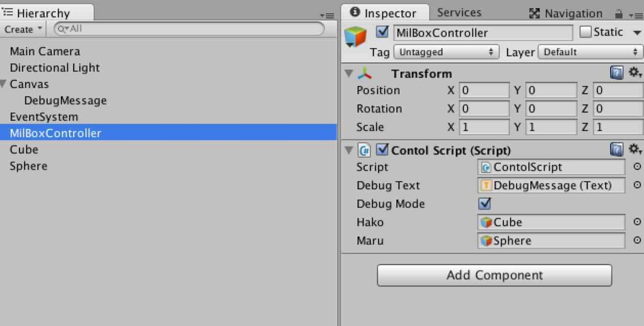The height and width of the screenshot is (326, 644).
Task: Select the Hierarchy tab
Action: 47,13
